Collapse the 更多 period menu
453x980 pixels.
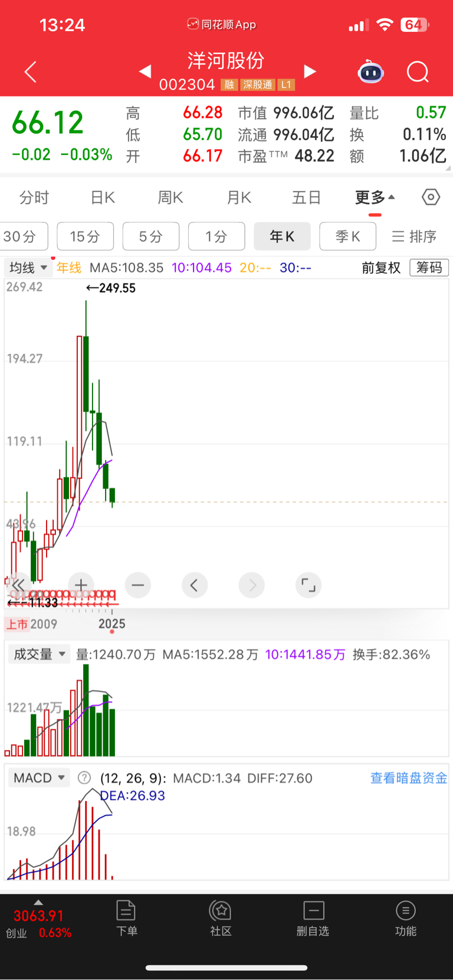(x=375, y=197)
